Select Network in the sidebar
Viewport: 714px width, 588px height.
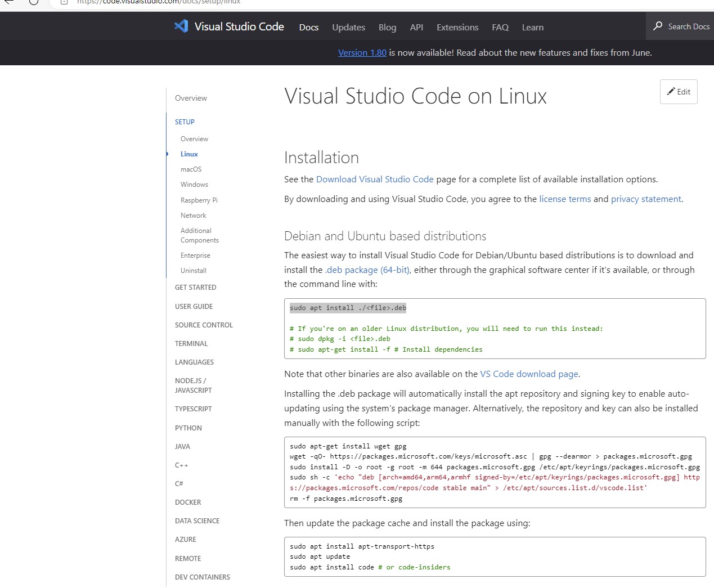193,215
